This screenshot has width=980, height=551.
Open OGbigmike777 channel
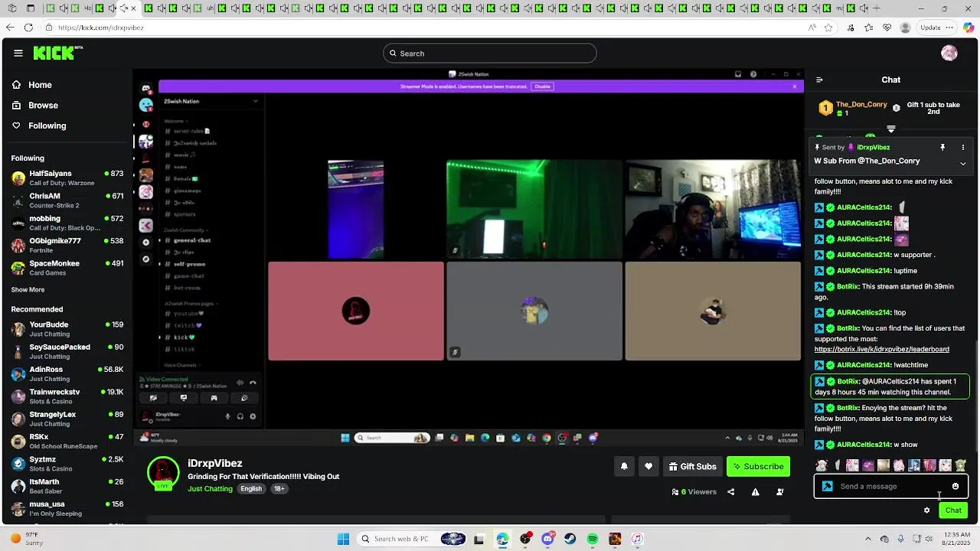click(x=67, y=245)
